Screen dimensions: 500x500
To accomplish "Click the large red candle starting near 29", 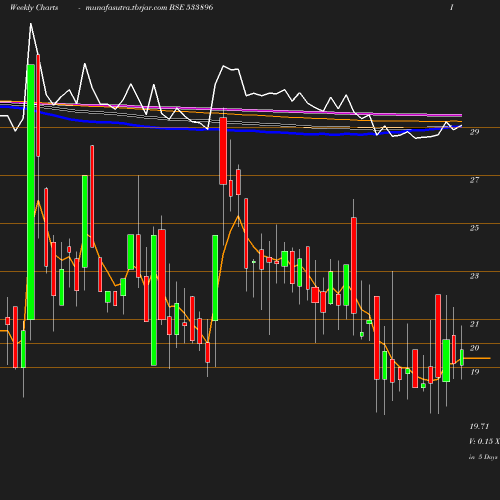I will coord(223,151).
